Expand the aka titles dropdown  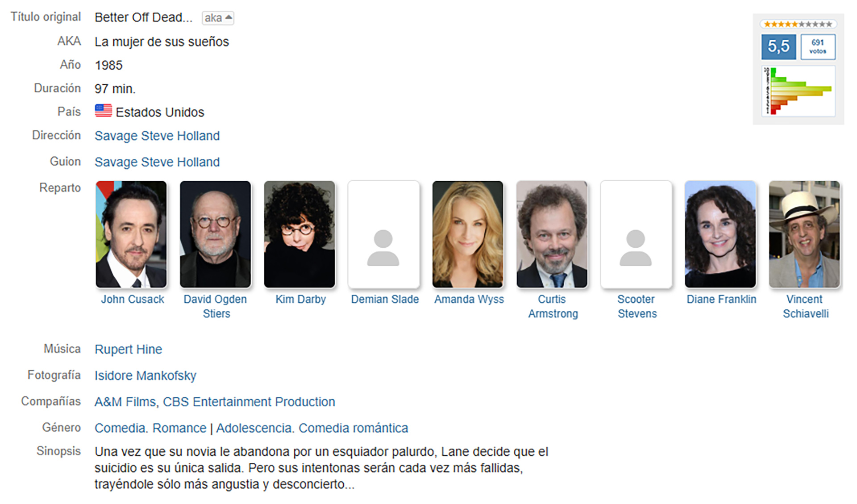pyautogui.click(x=218, y=18)
